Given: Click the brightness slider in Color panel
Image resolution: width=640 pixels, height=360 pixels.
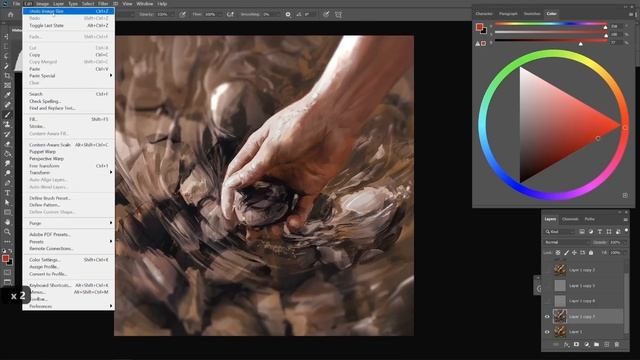Looking at the screenshot, I should coord(551,41).
